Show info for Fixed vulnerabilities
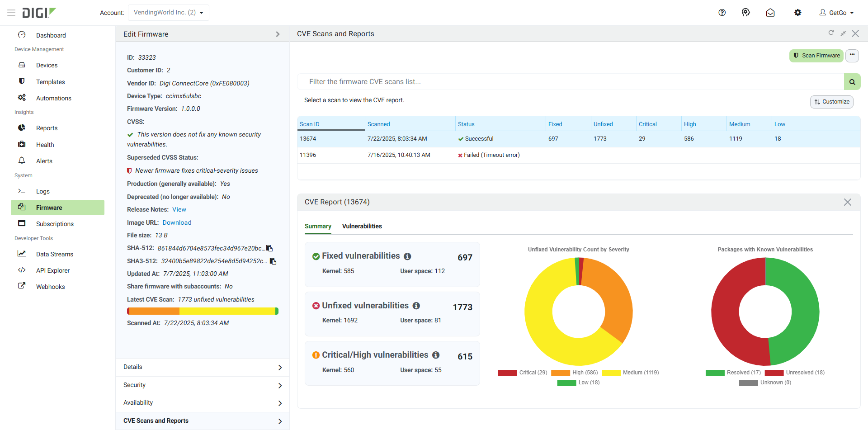The image size is (868, 430). click(x=407, y=256)
